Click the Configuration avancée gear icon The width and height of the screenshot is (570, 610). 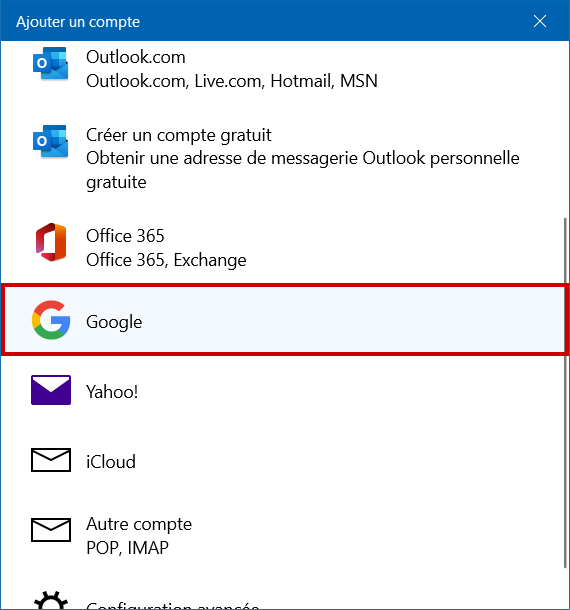pyautogui.click(x=51, y=600)
